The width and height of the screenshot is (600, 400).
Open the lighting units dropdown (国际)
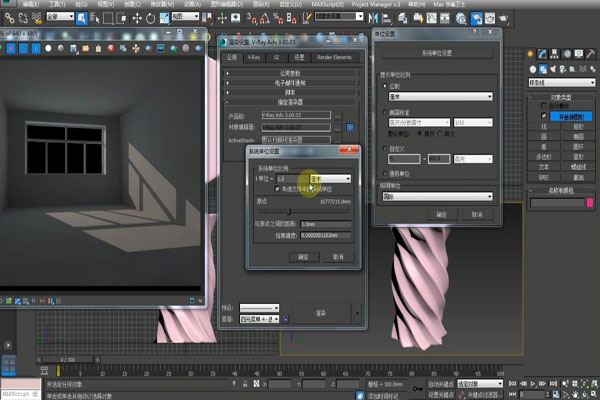click(x=438, y=196)
